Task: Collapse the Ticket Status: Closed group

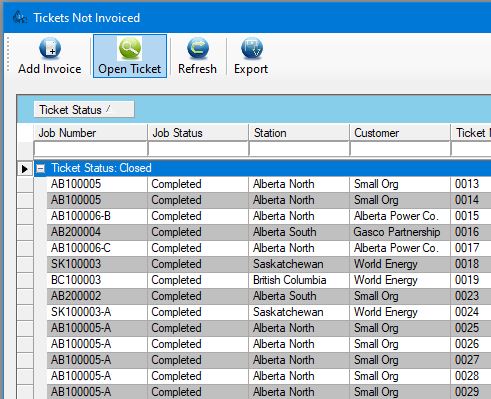Action: [x=41, y=168]
